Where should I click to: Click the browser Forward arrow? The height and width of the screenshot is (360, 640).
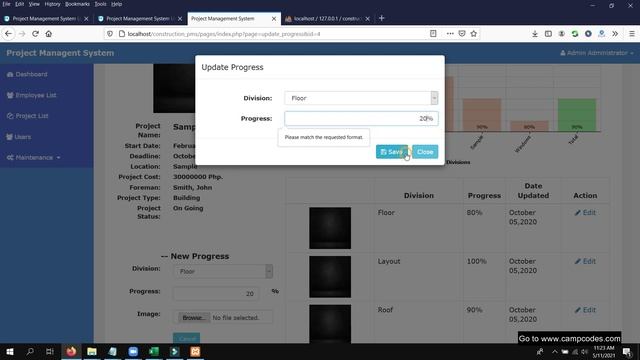[22, 34]
